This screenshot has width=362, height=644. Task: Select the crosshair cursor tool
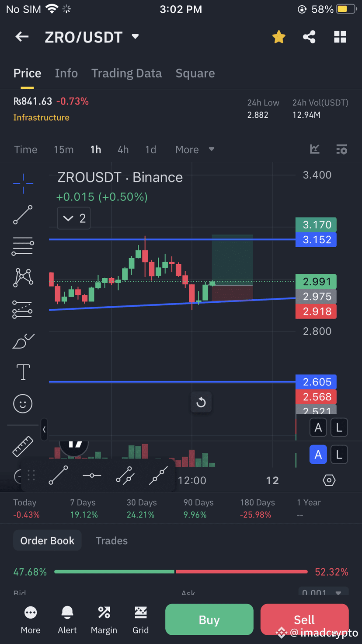click(x=23, y=184)
